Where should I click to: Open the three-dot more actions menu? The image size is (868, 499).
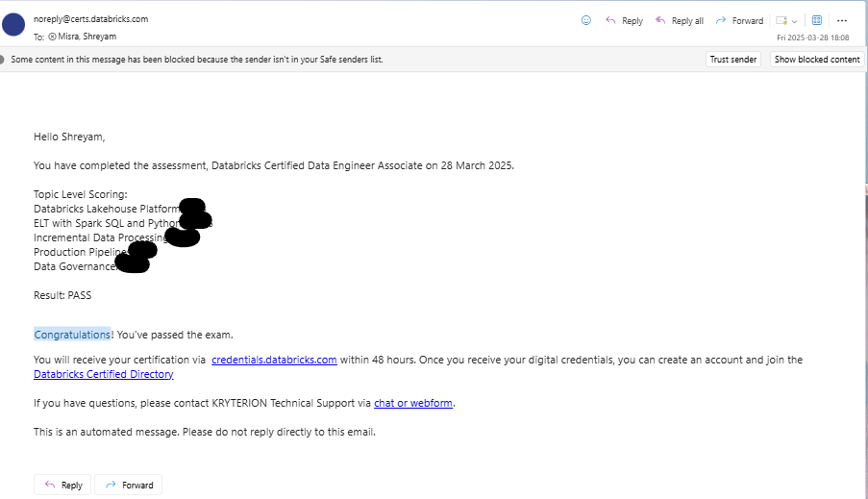842,20
